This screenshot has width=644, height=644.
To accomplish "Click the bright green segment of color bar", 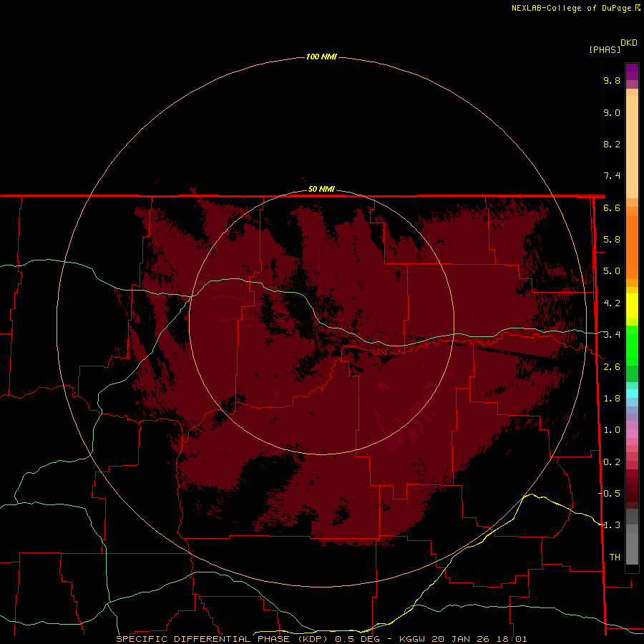I will tap(632, 347).
